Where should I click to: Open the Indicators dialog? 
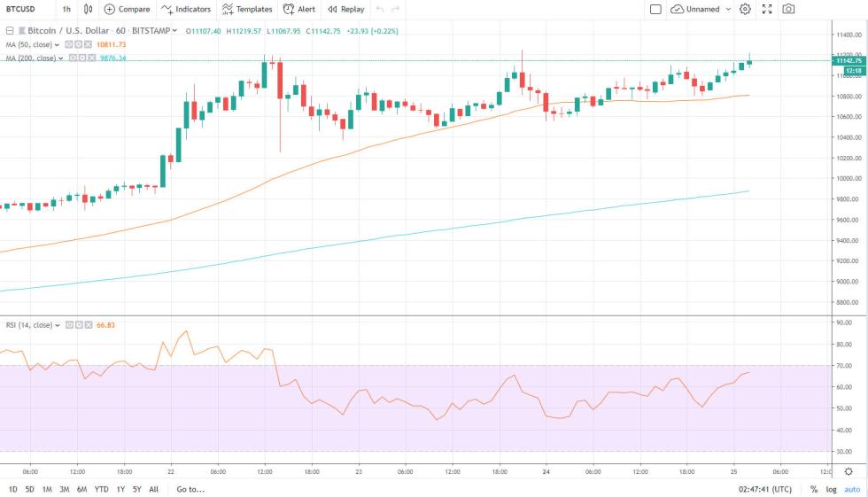pos(186,9)
